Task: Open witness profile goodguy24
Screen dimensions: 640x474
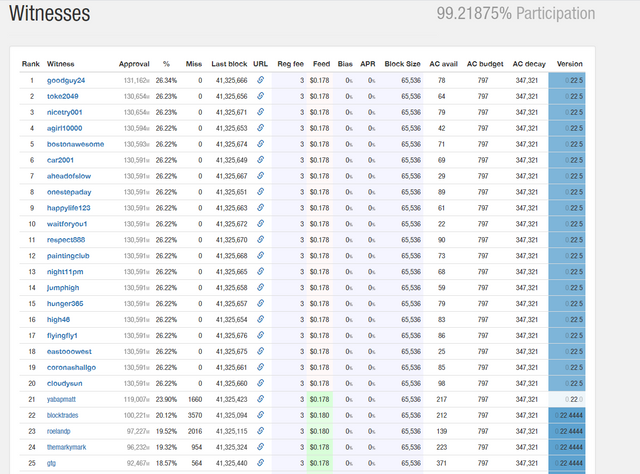Action: coord(66,80)
